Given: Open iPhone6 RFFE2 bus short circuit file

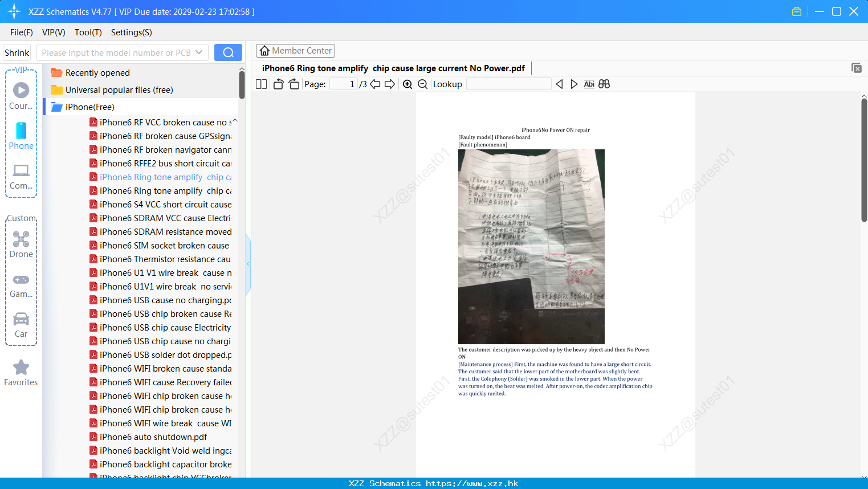Looking at the screenshot, I should point(161,164).
